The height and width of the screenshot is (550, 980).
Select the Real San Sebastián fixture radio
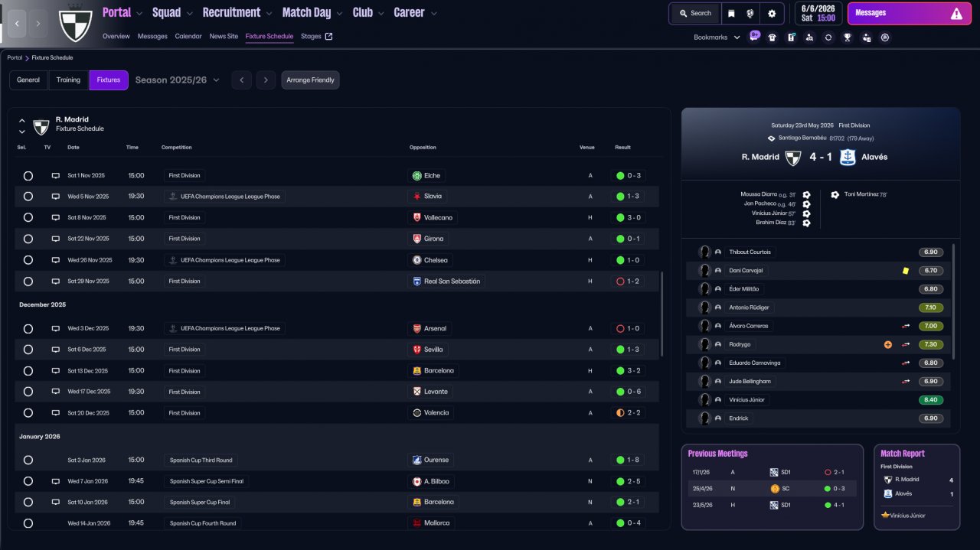(x=28, y=282)
